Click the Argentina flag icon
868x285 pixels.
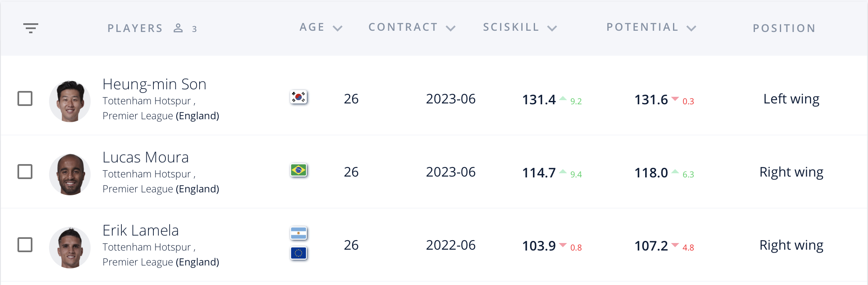click(x=298, y=233)
